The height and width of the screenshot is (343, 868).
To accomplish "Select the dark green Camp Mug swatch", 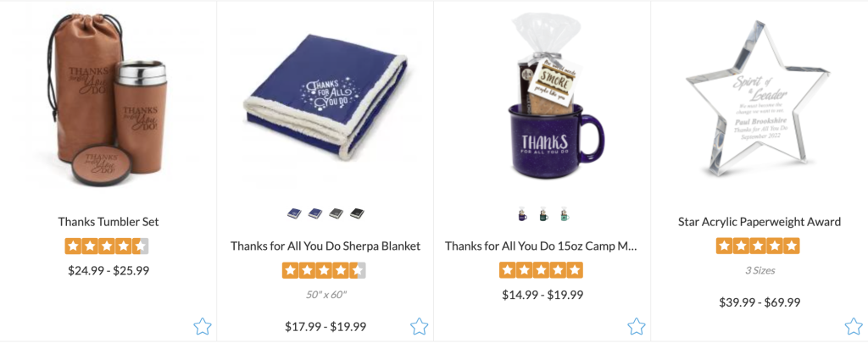I will coord(542,213).
